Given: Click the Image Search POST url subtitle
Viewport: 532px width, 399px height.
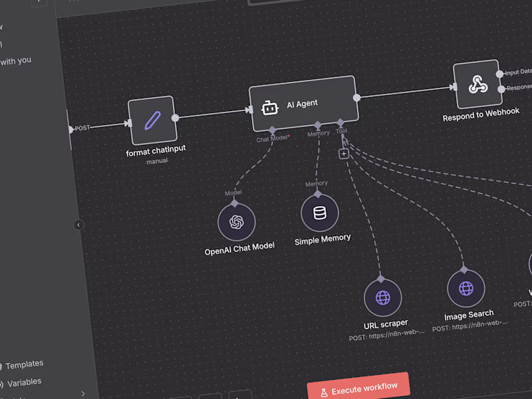Looking at the screenshot, I should 470,325.
